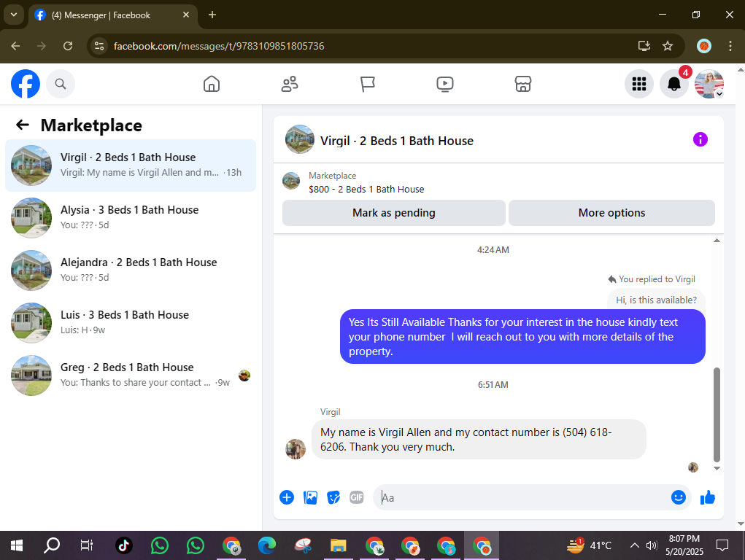Open Luis 3 Beds 1 Bath conversation

(131, 323)
